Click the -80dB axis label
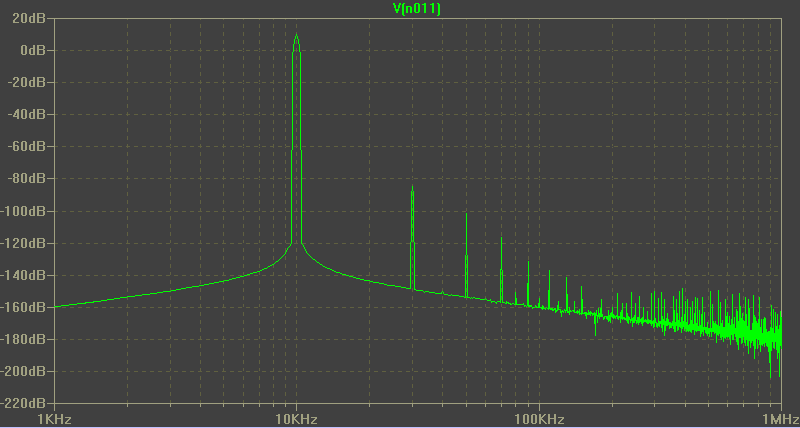 [x=26, y=179]
